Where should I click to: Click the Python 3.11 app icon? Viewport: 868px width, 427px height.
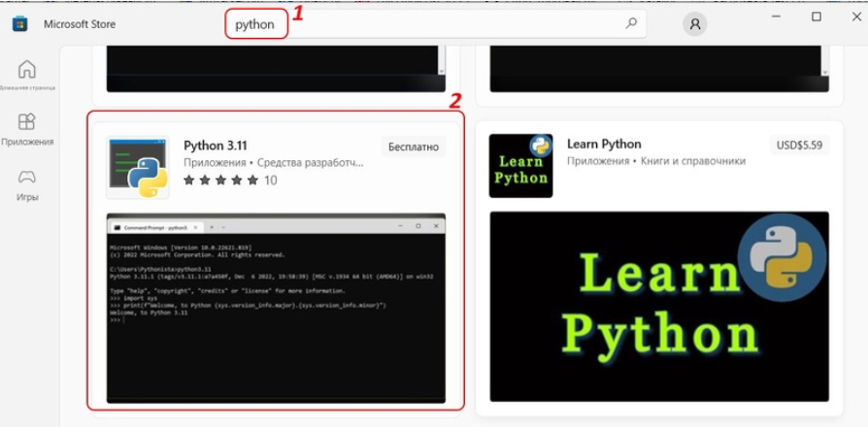coord(138,168)
